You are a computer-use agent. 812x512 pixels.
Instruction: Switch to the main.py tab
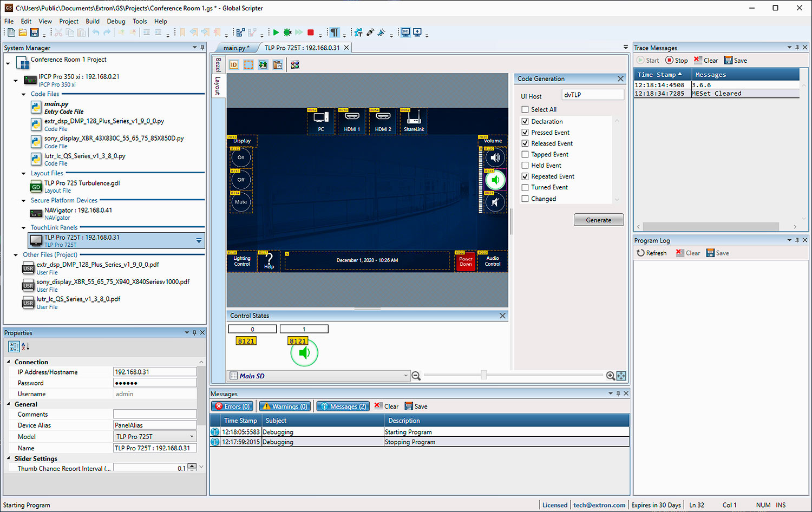tap(237, 48)
